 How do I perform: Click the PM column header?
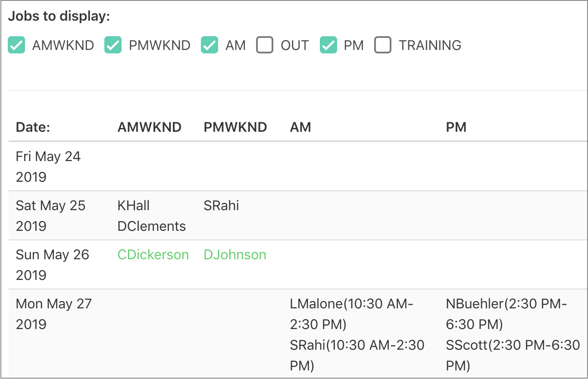click(456, 127)
